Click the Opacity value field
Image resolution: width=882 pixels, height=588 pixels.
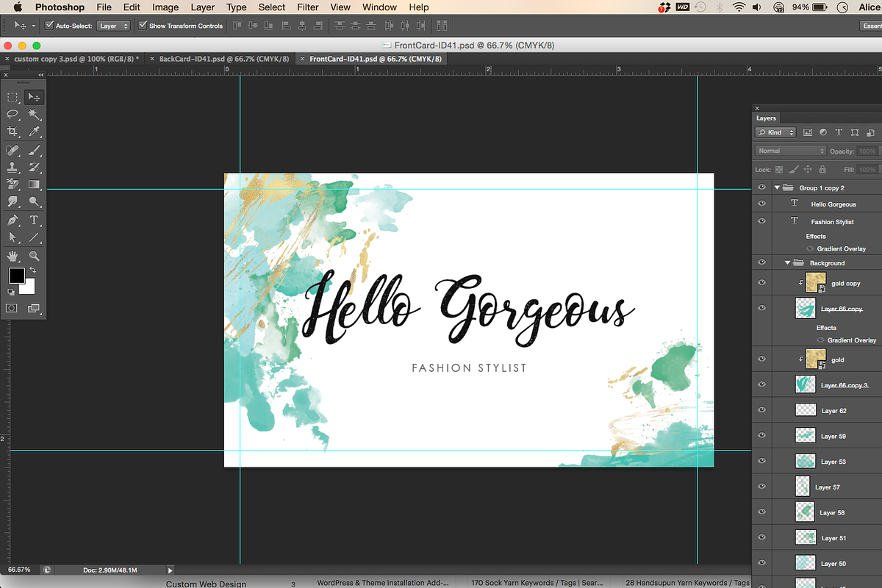click(x=867, y=151)
